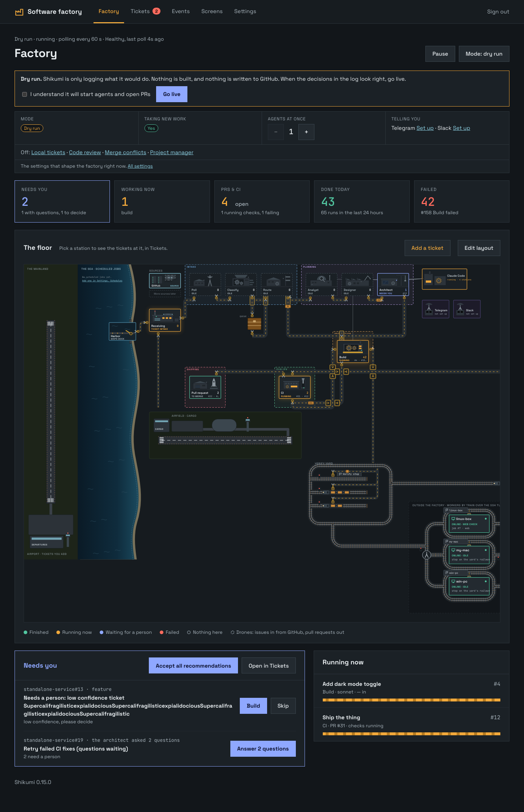
Task: Click Answer 2 questions button
Action: click(x=263, y=749)
